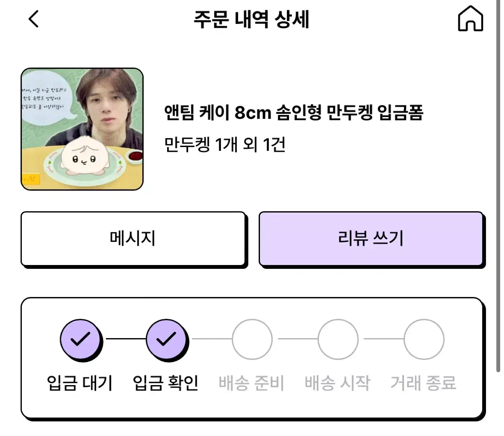Select the 배송 준비 empty step circle
The height and width of the screenshot is (436, 504).
point(252,339)
